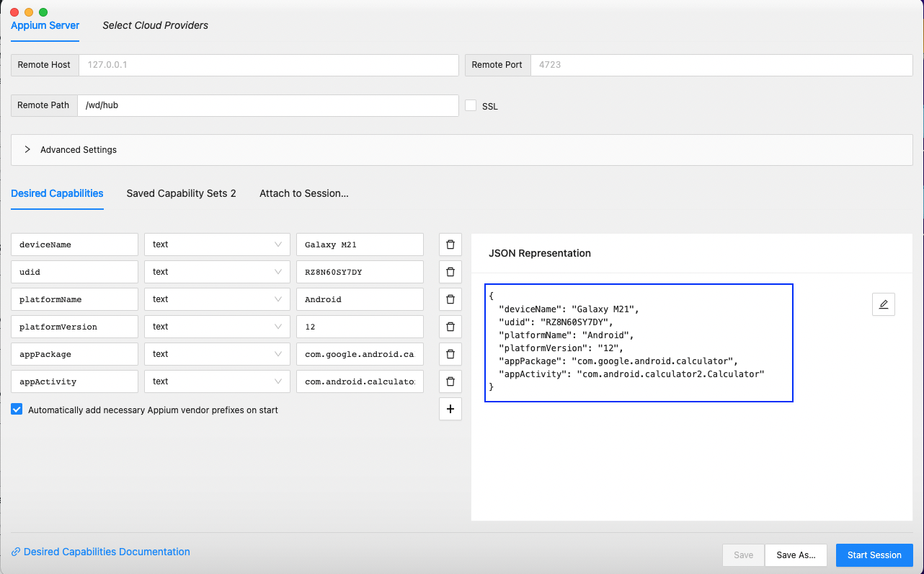Click the udid capability name field
Viewport: 924px width, 574px height.
(75, 272)
